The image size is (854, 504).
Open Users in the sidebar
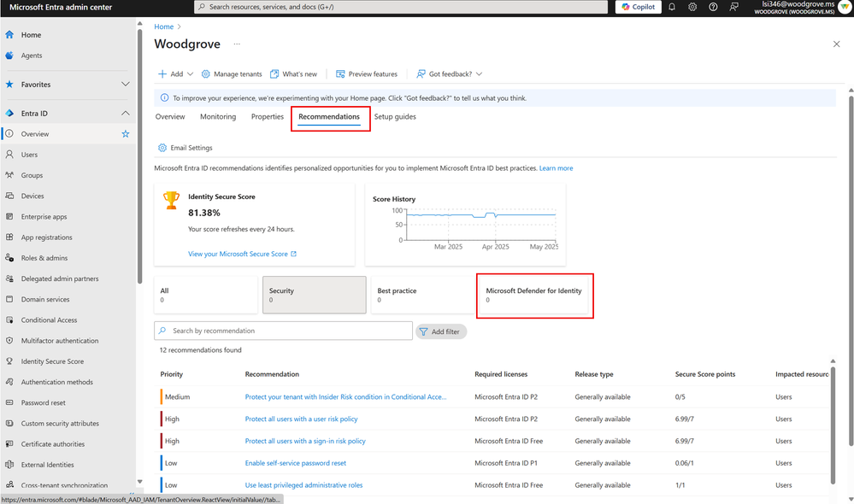point(29,155)
